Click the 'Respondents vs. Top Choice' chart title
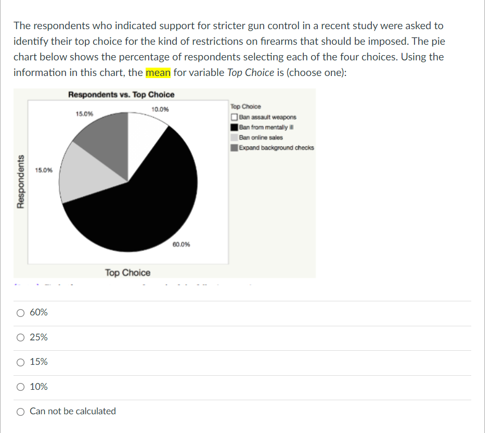The image size is (504, 433). 122,94
